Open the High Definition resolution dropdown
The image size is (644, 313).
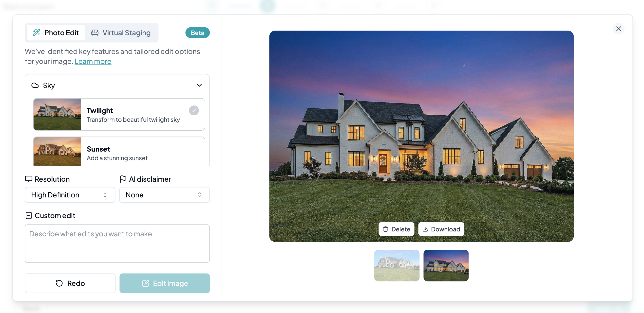(x=70, y=195)
